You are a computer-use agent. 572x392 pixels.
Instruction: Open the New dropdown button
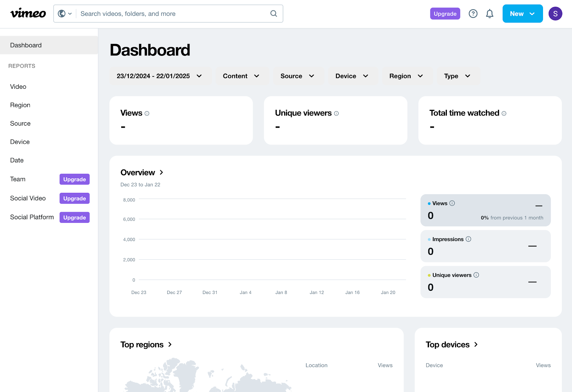tap(522, 14)
